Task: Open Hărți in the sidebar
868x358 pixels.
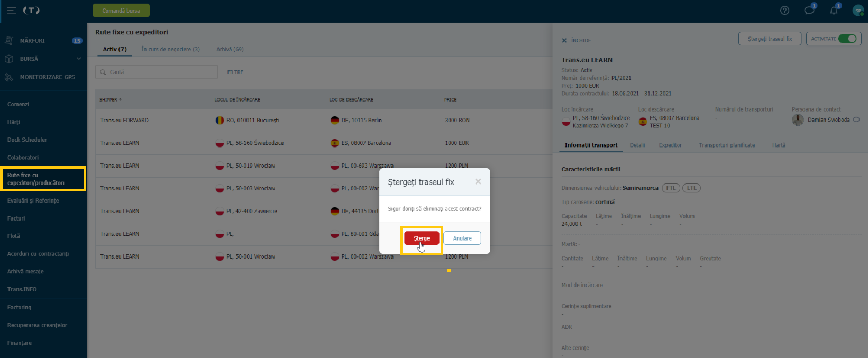Action: (14, 122)
